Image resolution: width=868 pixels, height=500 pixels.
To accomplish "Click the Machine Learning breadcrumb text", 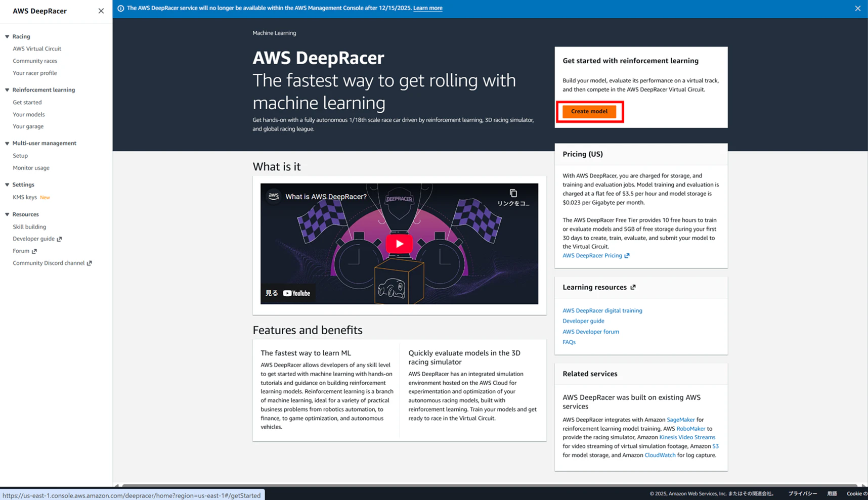I will tap(274, 33).
